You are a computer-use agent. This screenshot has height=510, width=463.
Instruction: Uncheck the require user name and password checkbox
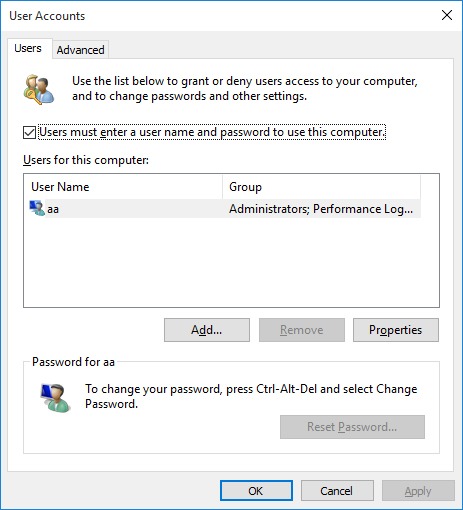(x=29, y=132)
